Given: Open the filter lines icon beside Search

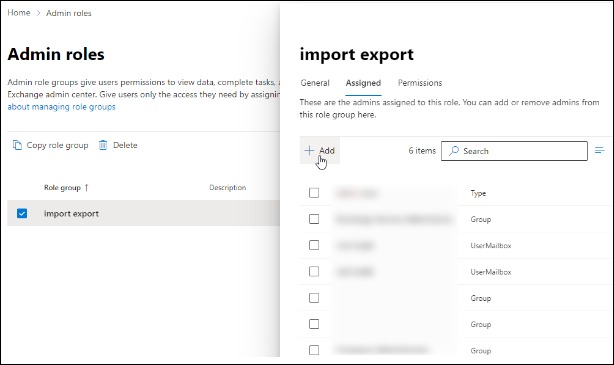Looking at the screenshot, I should (x=600, y=150).
